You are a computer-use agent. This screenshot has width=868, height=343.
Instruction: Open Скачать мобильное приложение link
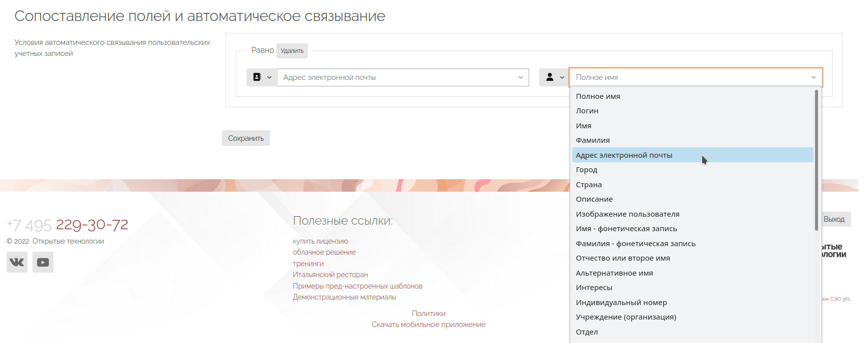(x=428, y=325)
